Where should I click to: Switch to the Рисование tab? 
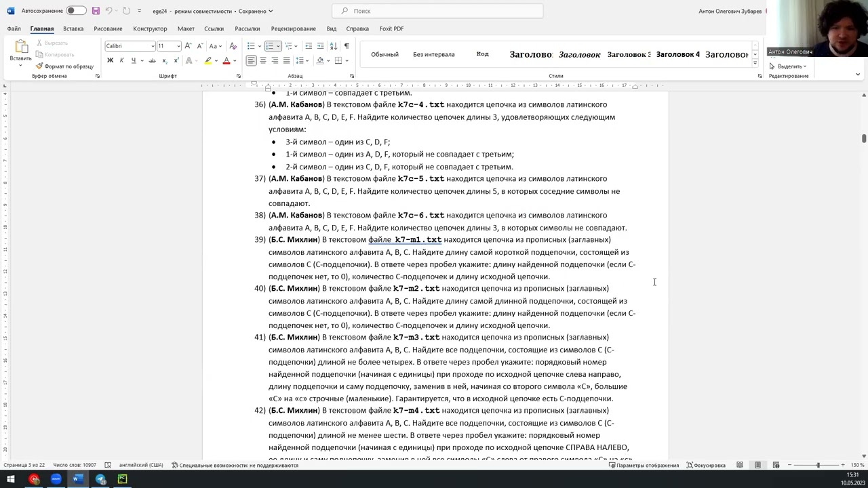[x=108, y=28]
